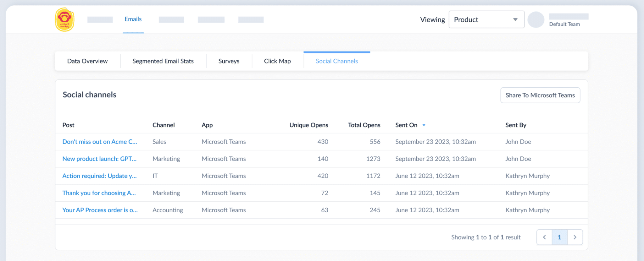The height and width of the screenshot is (261, 644).
Task: Click the Accounting channel cell
Action: tap(168, 210)
